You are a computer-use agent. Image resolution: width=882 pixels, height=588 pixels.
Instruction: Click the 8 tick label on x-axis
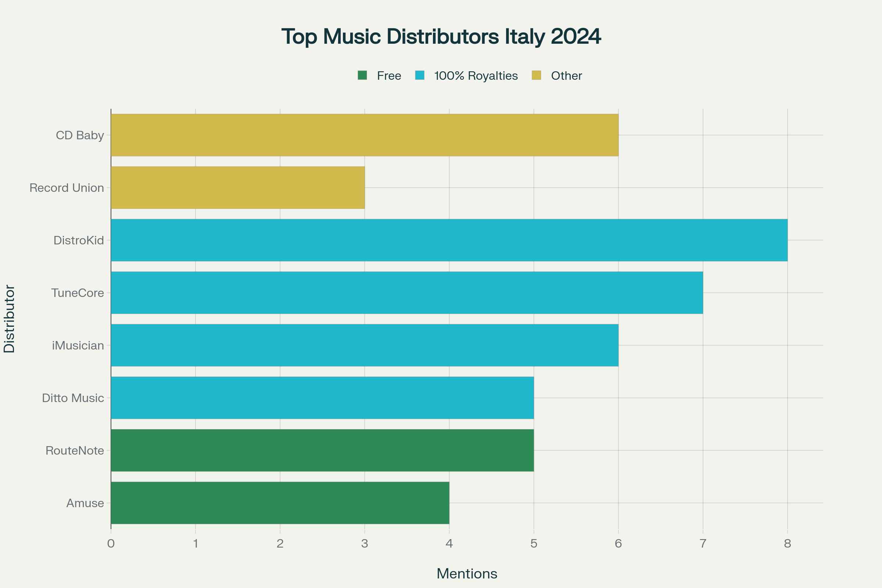[787, 544]
